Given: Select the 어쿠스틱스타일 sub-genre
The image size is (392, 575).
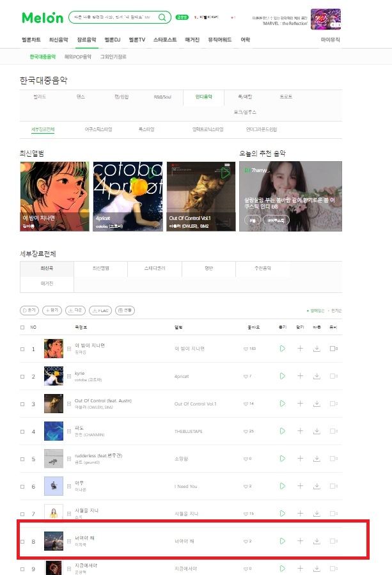Looking at the screenshot, I should [x=98, y=129].
